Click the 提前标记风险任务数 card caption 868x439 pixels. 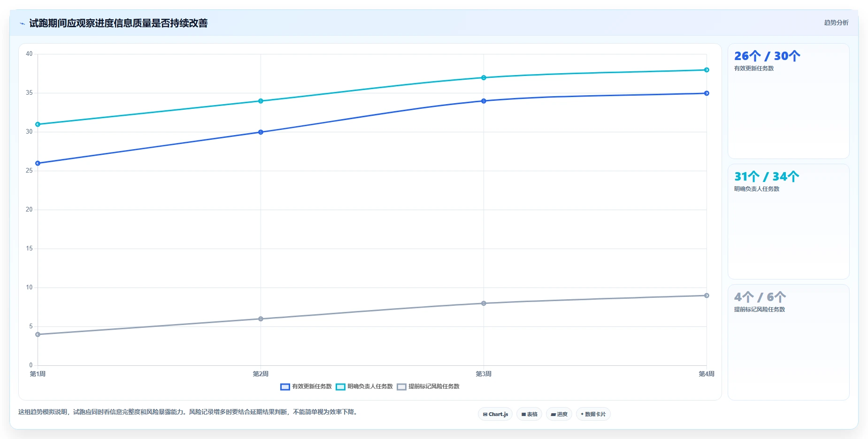760,310
